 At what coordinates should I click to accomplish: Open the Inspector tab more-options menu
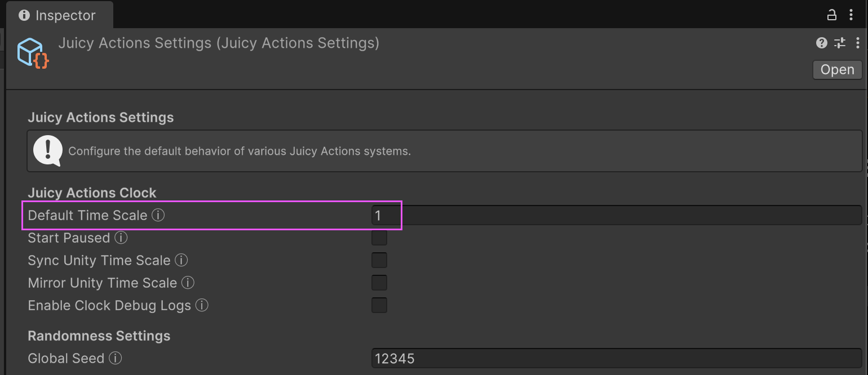point(851,15)
